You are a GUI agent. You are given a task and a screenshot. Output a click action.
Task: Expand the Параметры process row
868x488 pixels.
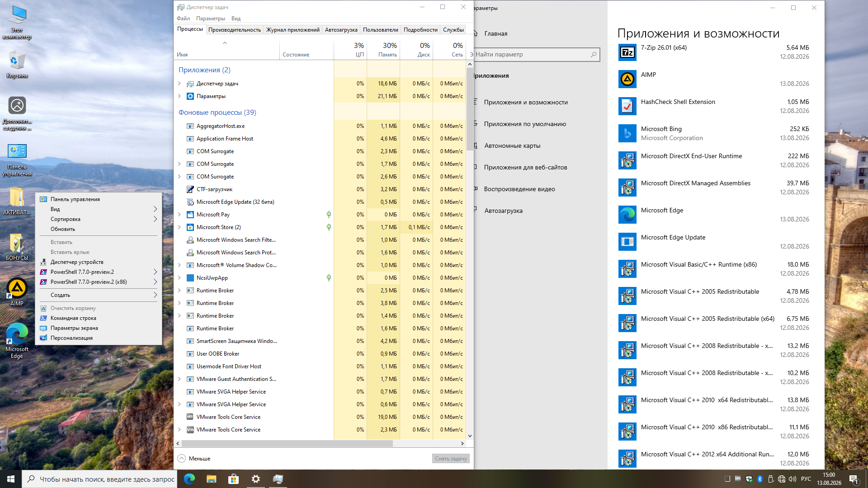[179, 96]
